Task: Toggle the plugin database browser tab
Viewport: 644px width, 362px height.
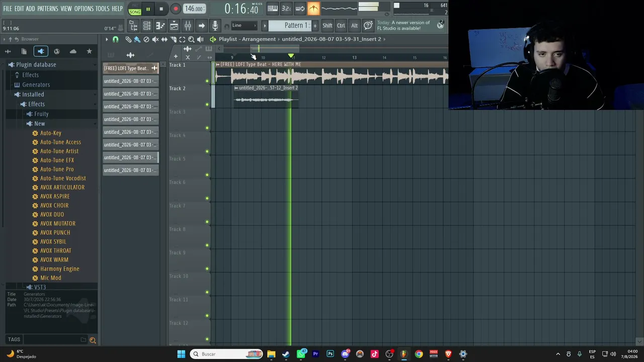Action: [41, 51]
